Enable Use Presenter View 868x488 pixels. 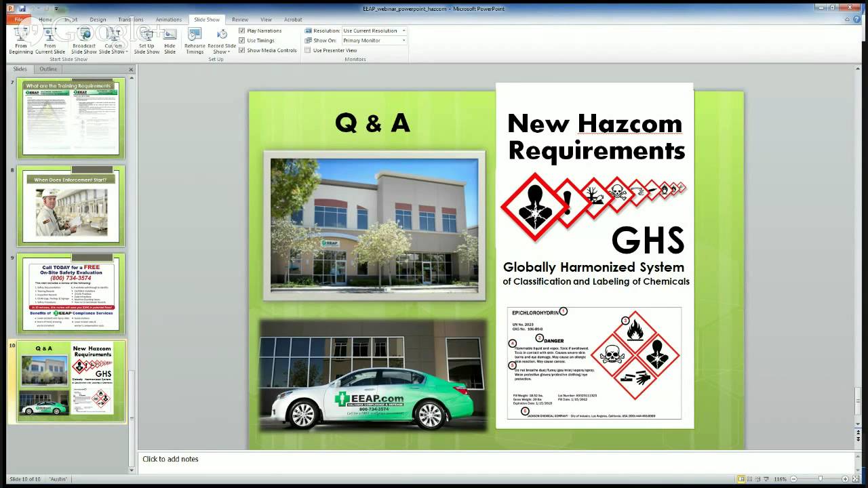point(308,50)
